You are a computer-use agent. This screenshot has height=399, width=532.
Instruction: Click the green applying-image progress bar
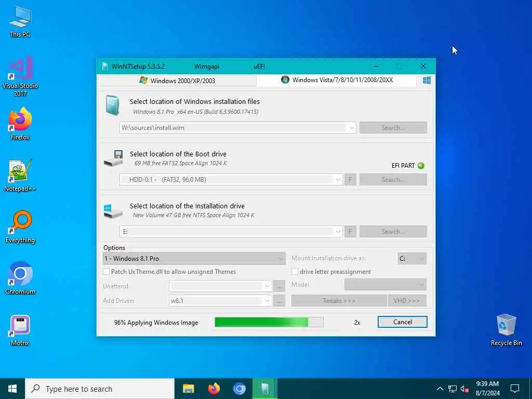pos(269,322)
